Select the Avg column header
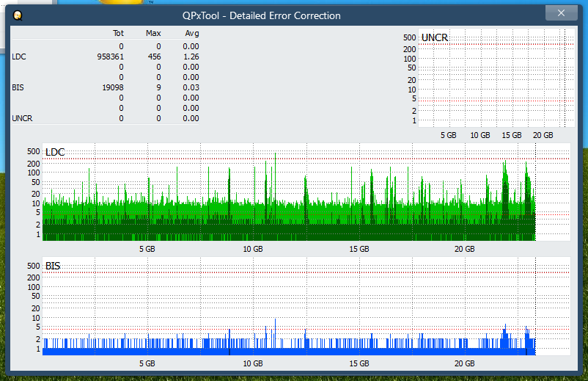588x381 pixels. (191, 34)
